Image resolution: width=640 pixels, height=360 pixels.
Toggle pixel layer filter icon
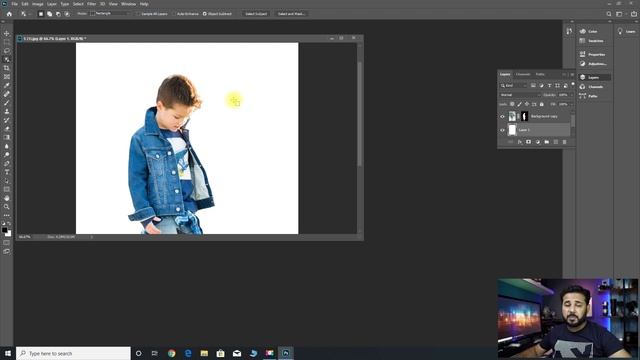(533, 86)
